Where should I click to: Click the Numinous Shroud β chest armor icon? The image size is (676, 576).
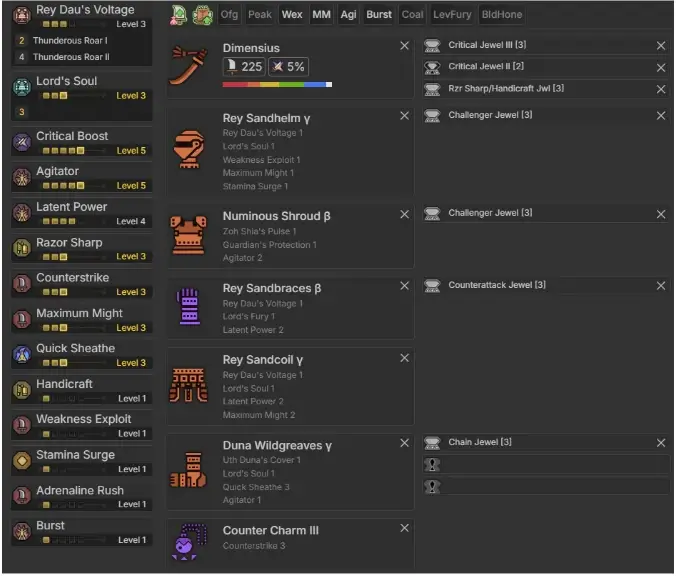click(x=189, y=236)
